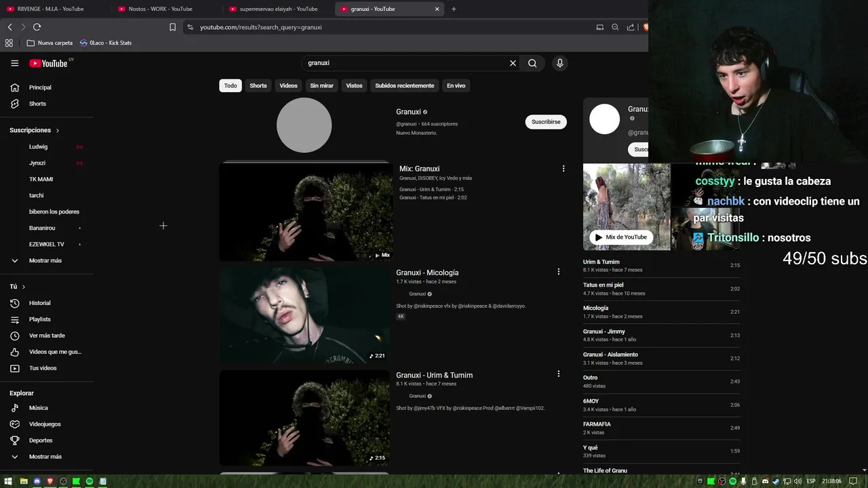Clear the search box with the X icon

pyautogui.click(x=513, y=63)
